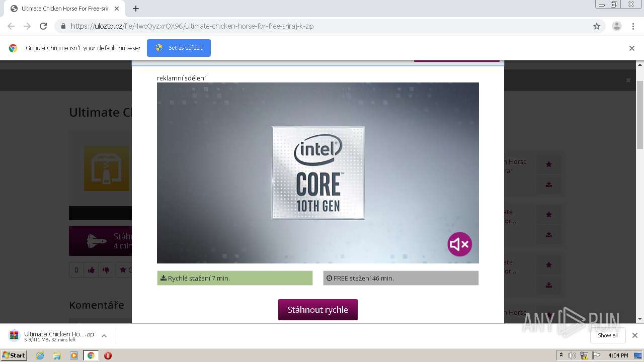This screenshot has height=362, width=644.
Task: Close the Ultimate Chicken Horse tab
Action: (117, 9)
